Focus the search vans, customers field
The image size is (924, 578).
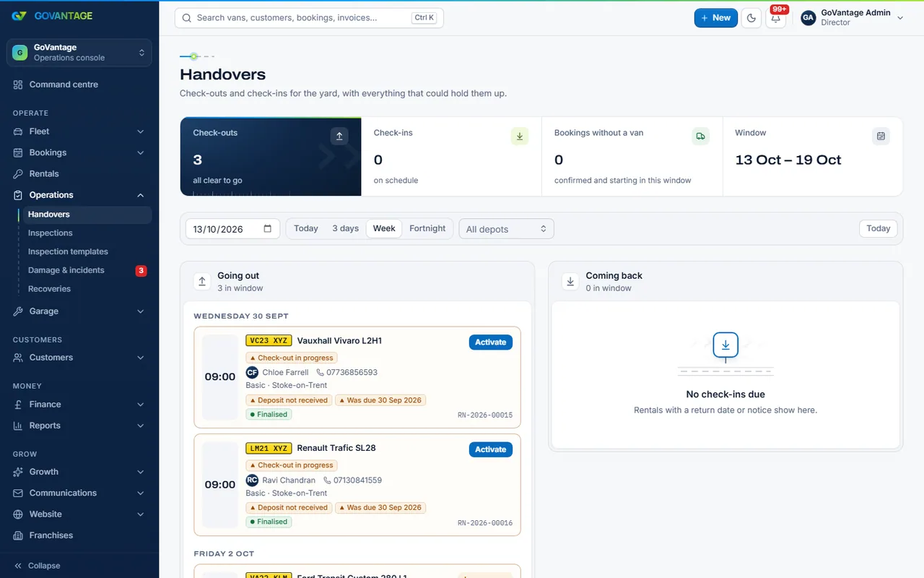(x=309, y=18)
